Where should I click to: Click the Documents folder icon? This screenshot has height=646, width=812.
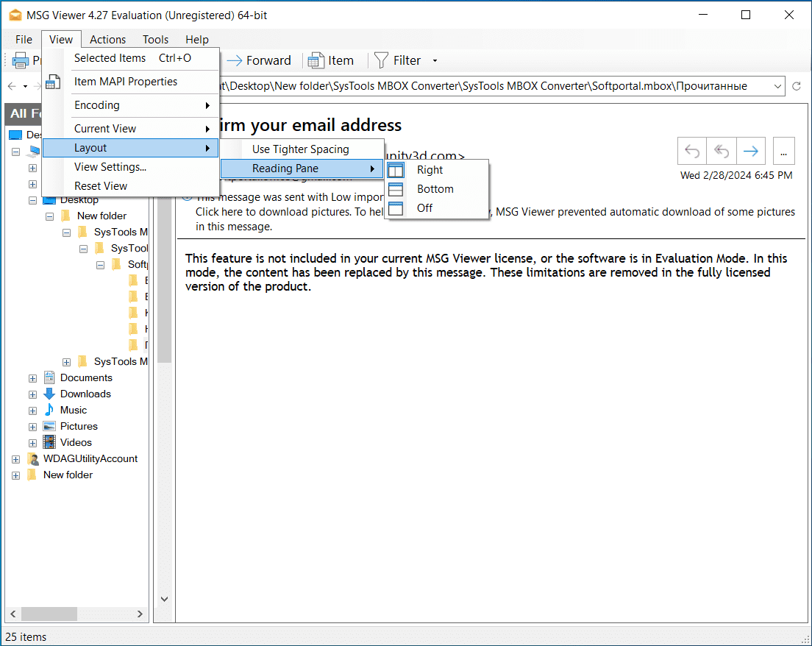point(49,377)
